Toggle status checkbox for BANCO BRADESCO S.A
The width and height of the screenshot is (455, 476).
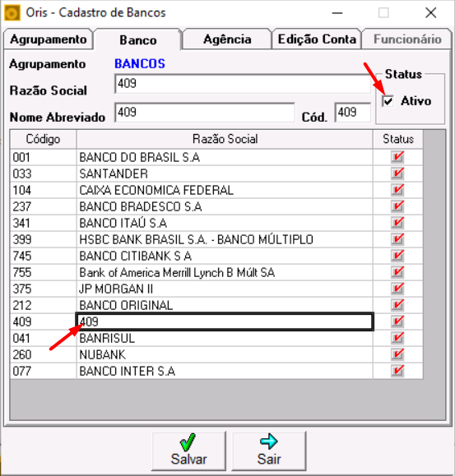pyautogui.click(x=397, y=206)
